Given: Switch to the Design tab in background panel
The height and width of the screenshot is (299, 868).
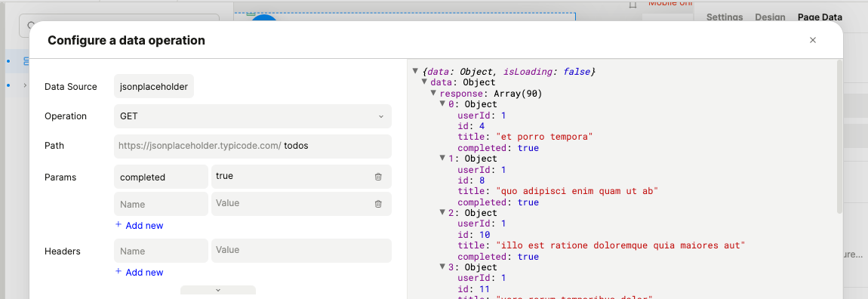Looking at the screenshot, I should pyautogui.click(x=770, y=17).
